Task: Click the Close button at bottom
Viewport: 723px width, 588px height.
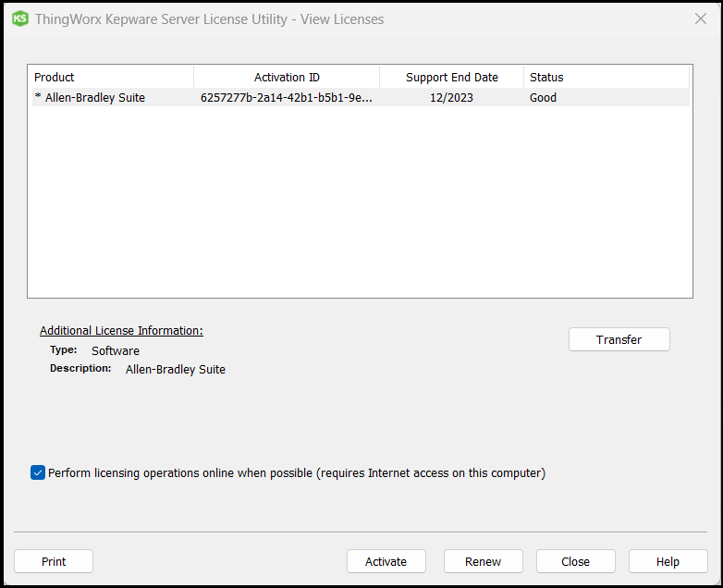Action: point(575,561)
